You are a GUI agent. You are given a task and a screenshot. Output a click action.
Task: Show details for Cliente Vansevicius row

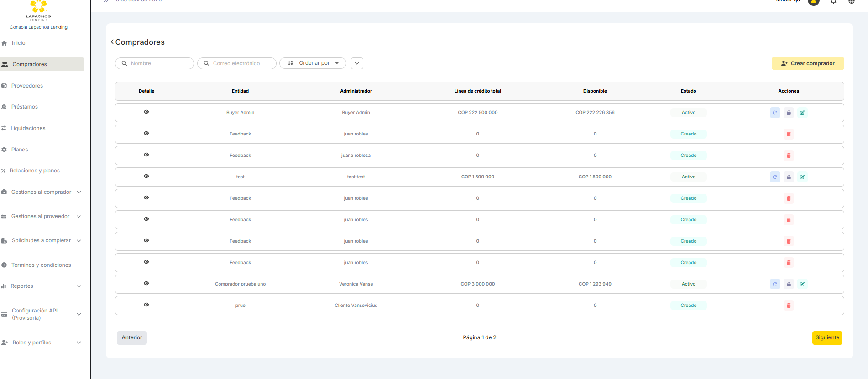(146, 305)
